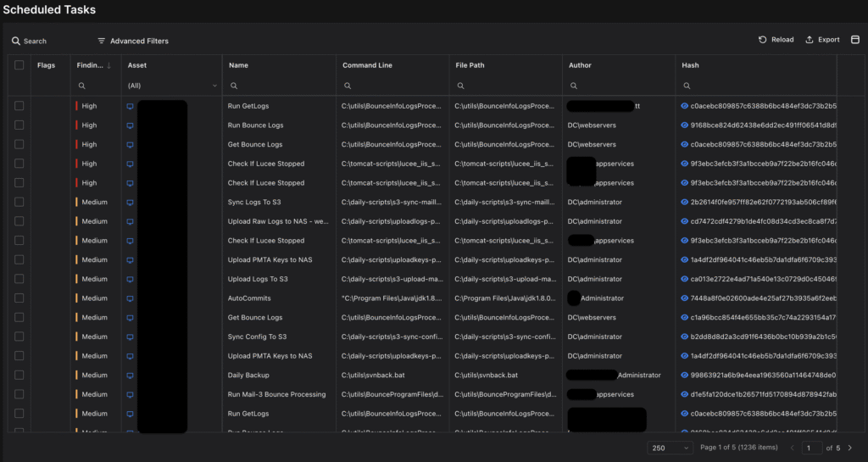Click the Reload button
The image size is (868, 462).
coord(776,40)
